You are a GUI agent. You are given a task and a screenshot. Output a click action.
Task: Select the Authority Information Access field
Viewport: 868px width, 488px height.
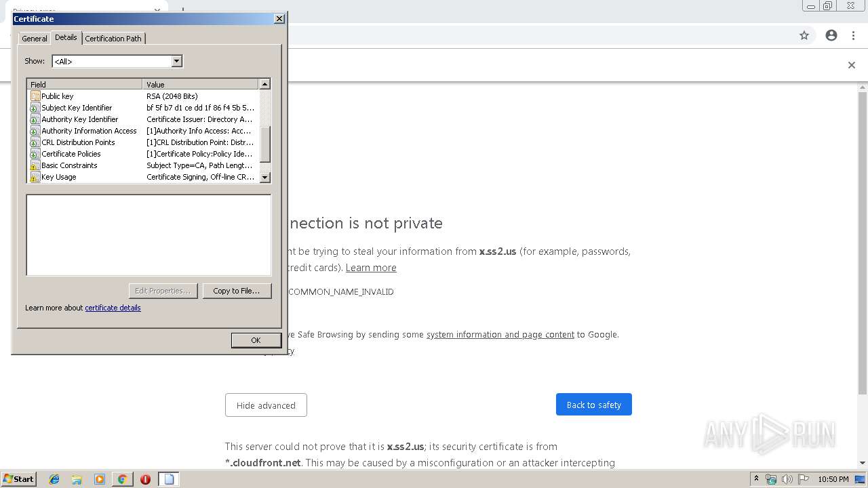pyautogui.click(x=143, y=131)
